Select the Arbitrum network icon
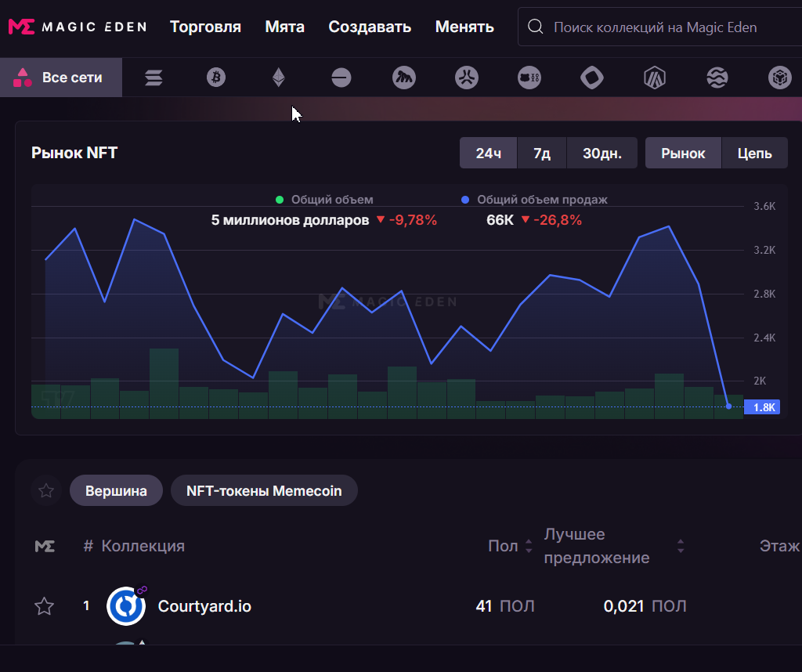The height and width of the screenshot is (672, 802). [x=655, y=78]
